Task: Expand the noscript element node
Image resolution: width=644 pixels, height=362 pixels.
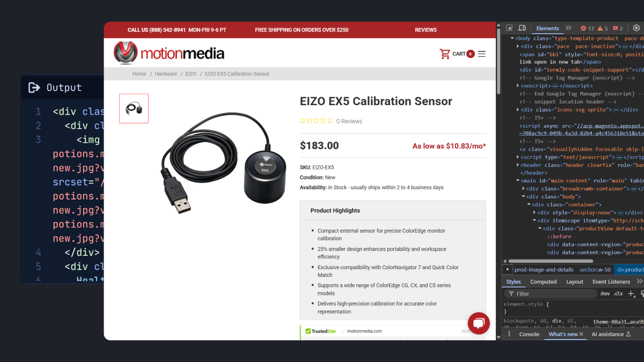Action: [518, 86]
